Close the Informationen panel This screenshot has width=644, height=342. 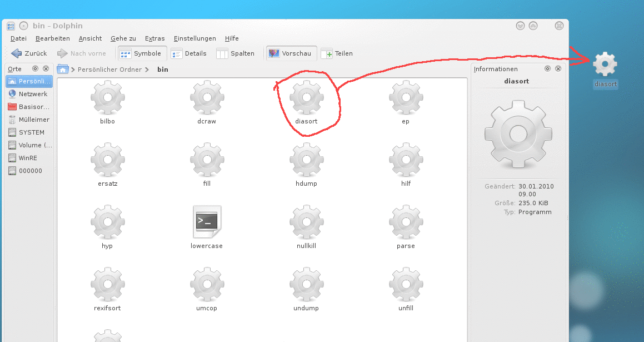point(558,69)
